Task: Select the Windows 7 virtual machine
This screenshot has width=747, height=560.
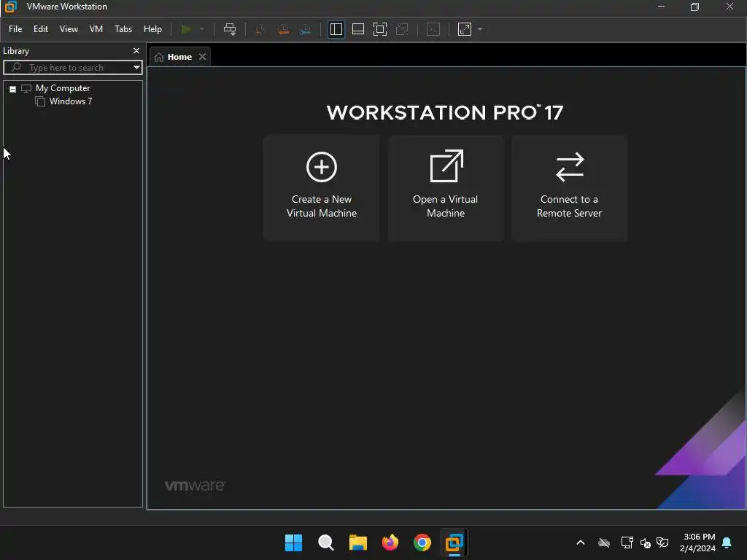Action: click(x=71, y=101)
